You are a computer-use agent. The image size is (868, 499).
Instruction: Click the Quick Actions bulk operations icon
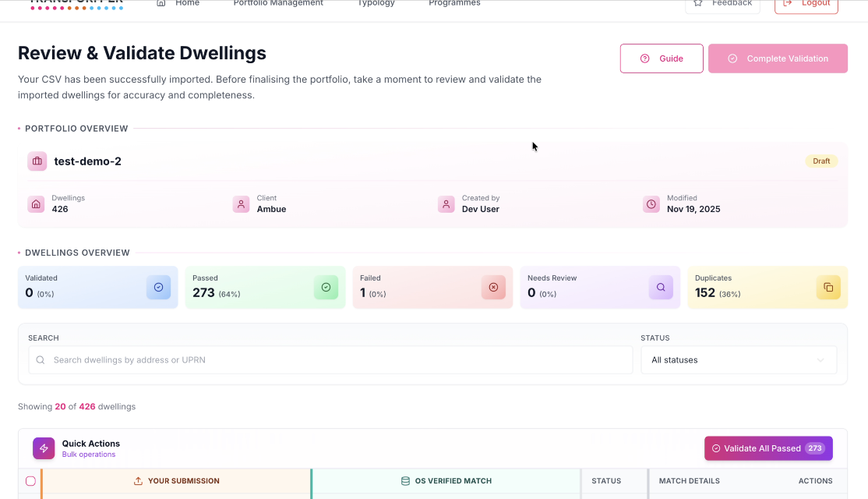point(44,448)
